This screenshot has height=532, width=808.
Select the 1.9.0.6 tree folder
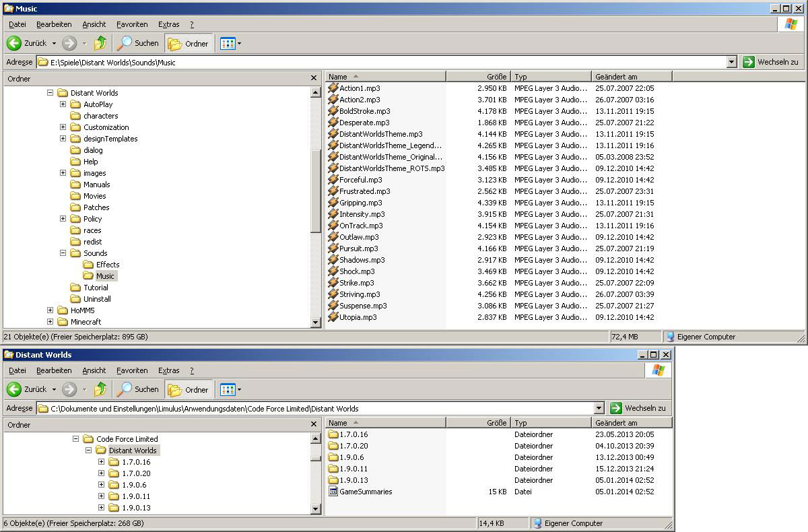coord(127,485)
